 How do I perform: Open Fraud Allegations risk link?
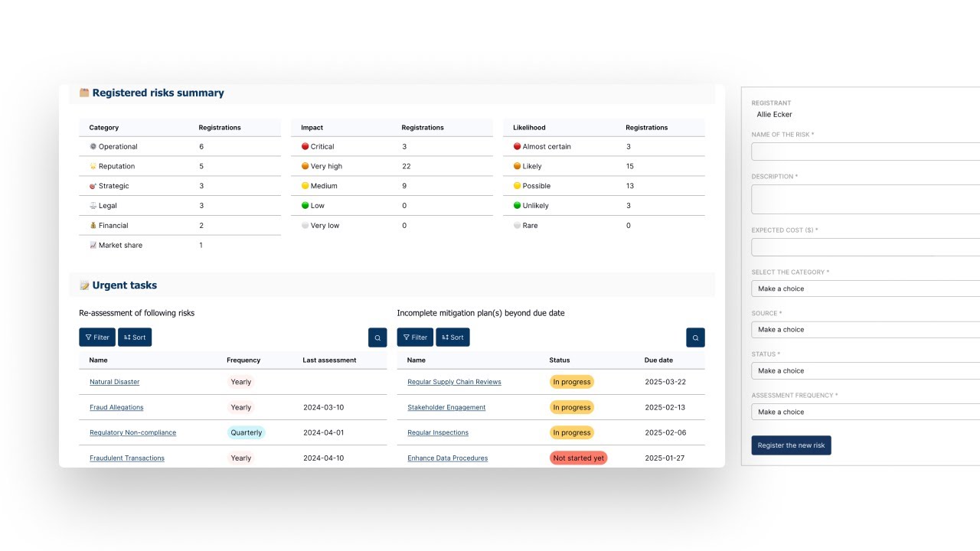pos(116,407)
